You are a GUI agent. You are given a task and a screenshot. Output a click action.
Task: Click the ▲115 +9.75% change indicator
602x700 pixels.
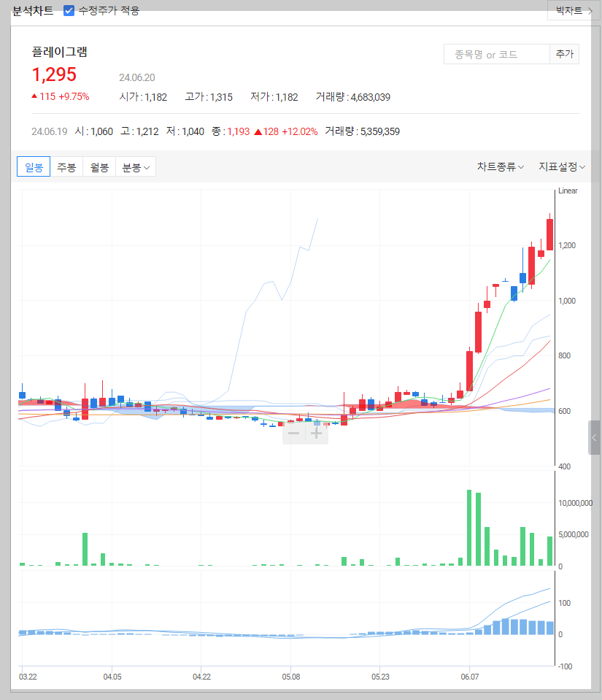pyautogui.click(x=61, y=96)
